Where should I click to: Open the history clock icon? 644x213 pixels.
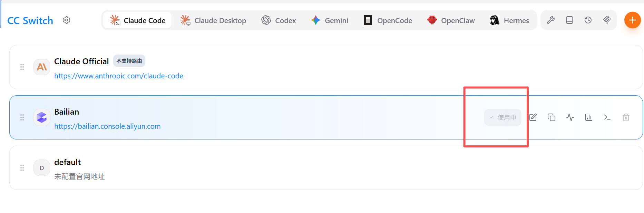point(588,20)
